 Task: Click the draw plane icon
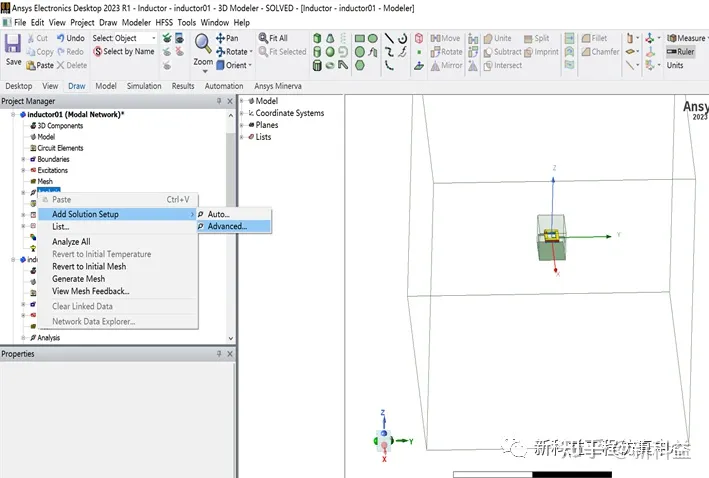pos(419,66)
